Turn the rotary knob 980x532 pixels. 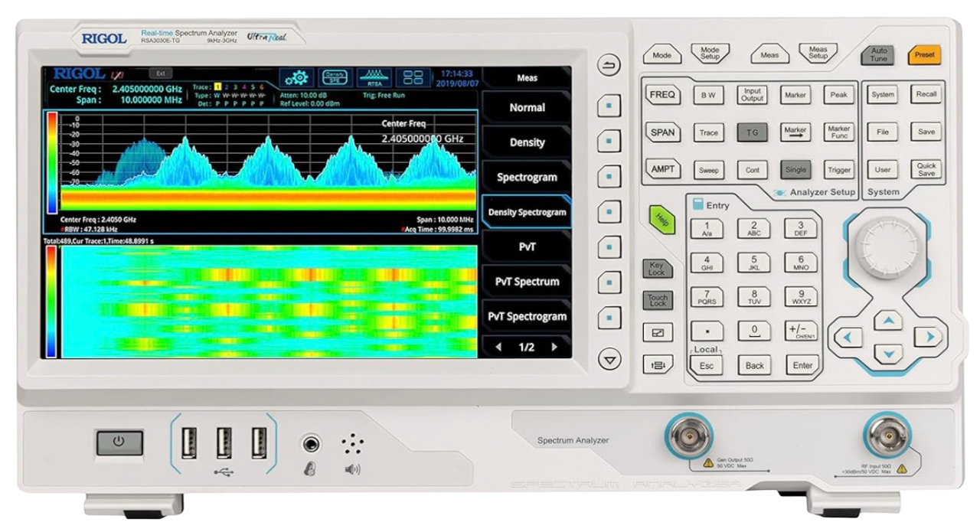pos(887,246)
